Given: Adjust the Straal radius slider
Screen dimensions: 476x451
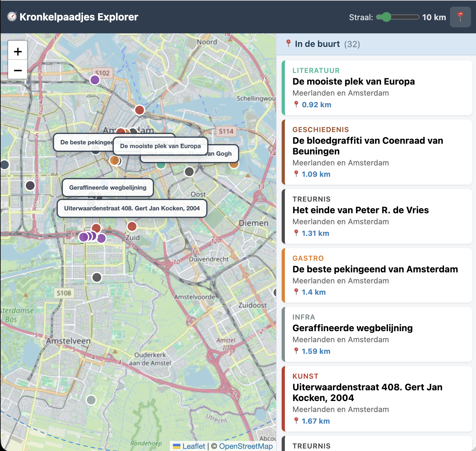Looking at the screenshot, I should coord(398,17).
